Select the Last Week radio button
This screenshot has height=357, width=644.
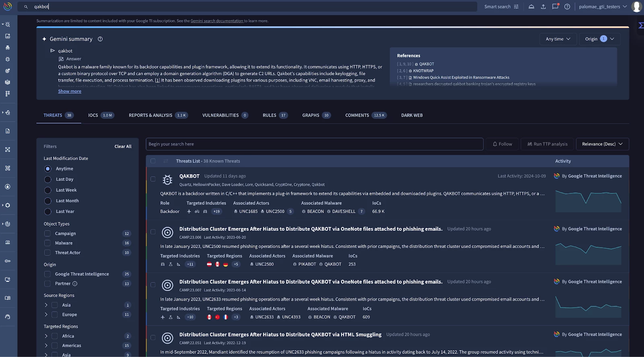click(47, 190)
